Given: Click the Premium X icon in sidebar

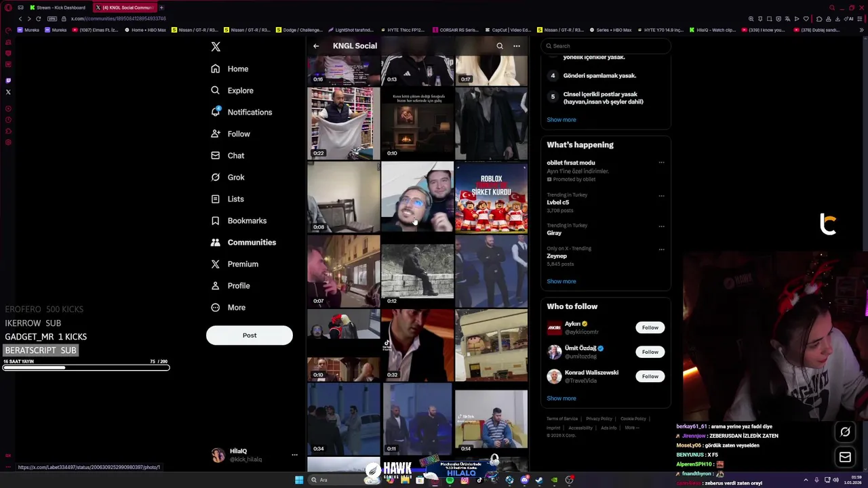Looking at the screenshot, I should 216,264.
